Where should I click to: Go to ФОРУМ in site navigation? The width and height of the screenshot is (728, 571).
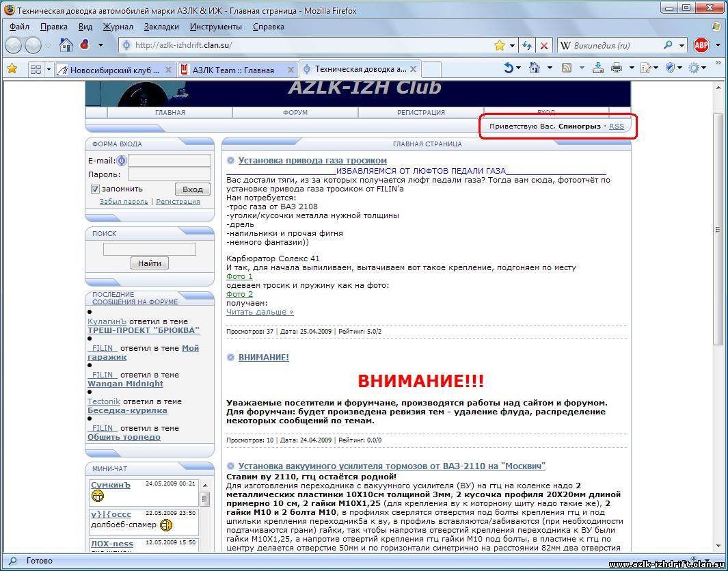(x=295, y=112)
